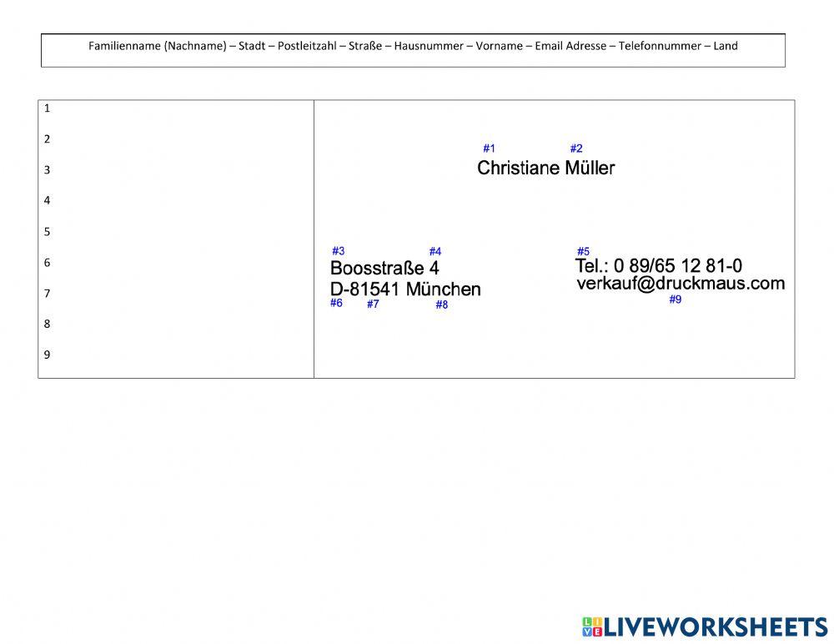Click the telephone number 0 89/65 12 81-0

pyautogui.click(x=677, y=266)
